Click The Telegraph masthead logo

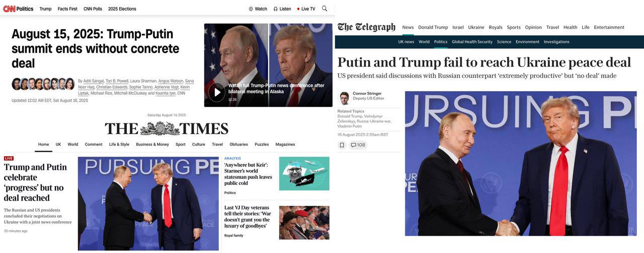point(366,27)
